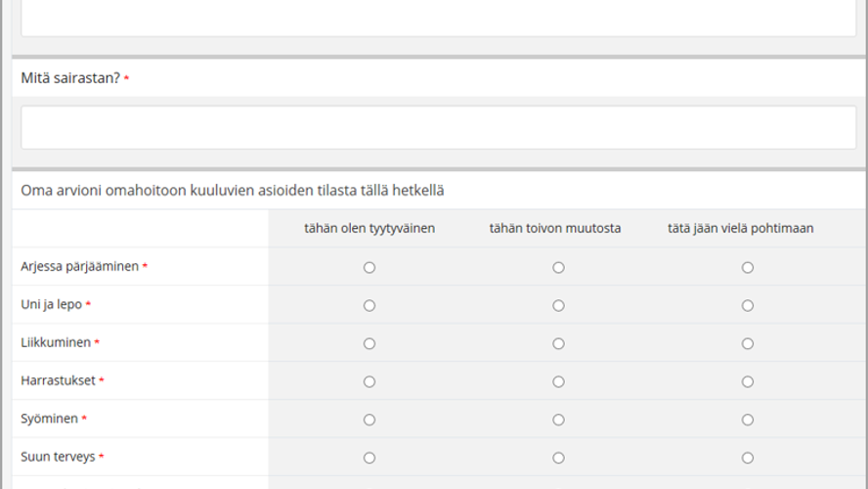The height and width of the screenshot is (489, 868).
Task: Choose 'tähän toivon muutosta' for Uni ja lepo
Action: [558, 305]
